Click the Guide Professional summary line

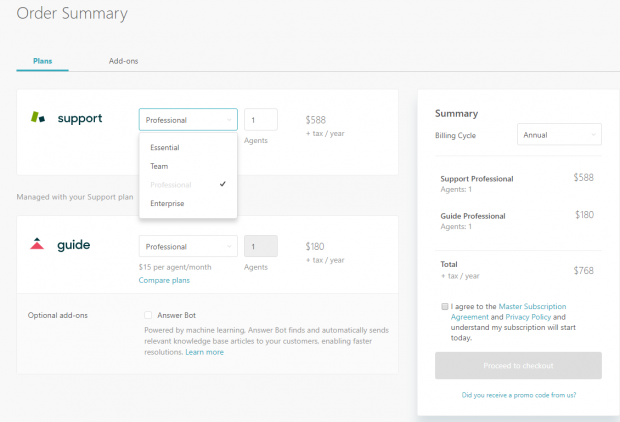tap(473, 216)
